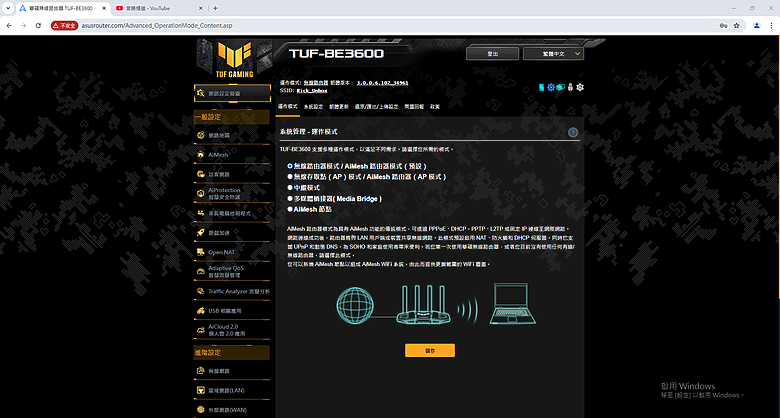Launch the 網路設定精靈 quick setup wizard
780x418 pixels.
[x=232, y=93]
